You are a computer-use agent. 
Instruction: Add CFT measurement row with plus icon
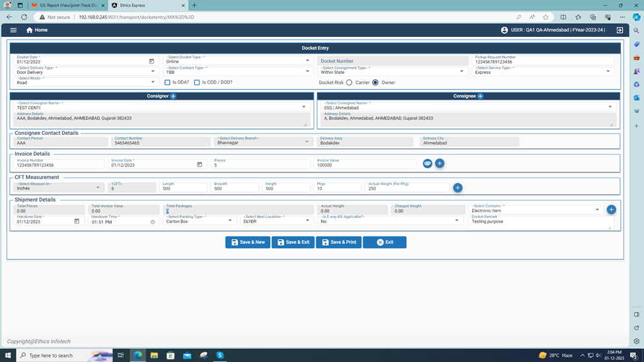tap(458, 188)
